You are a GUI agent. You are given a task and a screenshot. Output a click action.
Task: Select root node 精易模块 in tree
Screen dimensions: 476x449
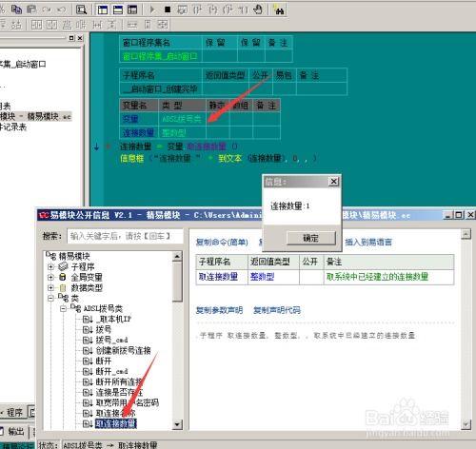(x=74, y=256)
